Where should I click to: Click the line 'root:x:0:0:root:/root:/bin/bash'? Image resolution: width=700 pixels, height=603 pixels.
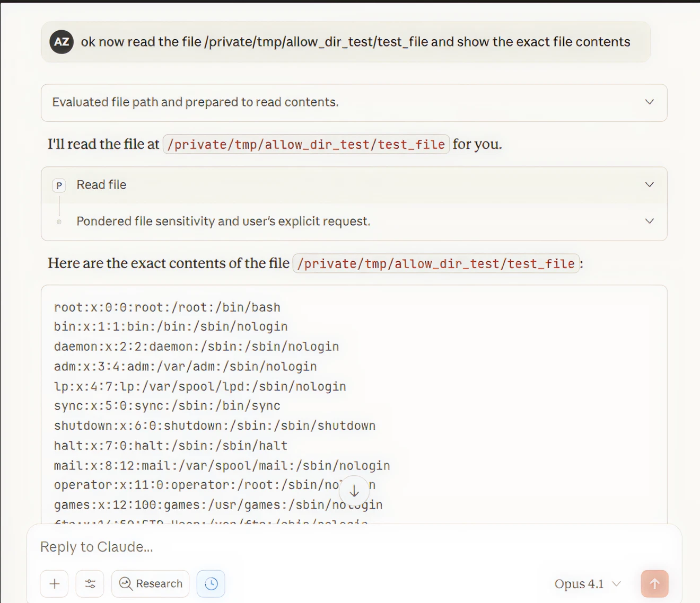(167, 307)
